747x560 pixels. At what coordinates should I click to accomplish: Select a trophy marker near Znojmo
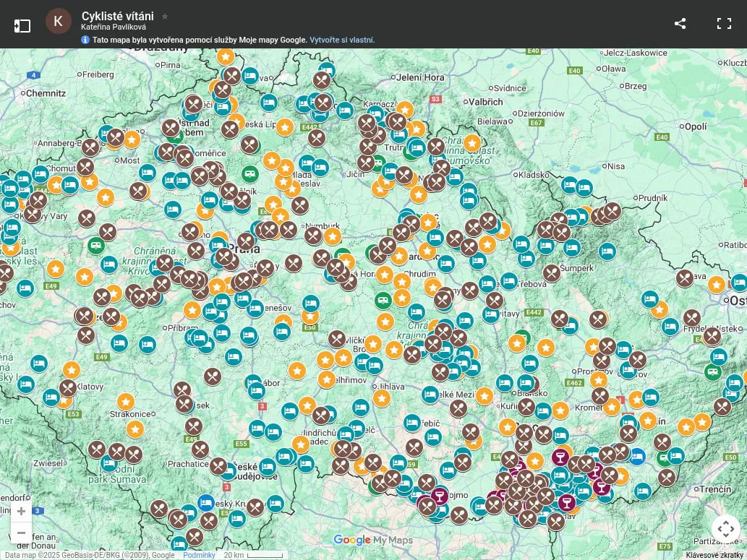(x=439, y=496)
